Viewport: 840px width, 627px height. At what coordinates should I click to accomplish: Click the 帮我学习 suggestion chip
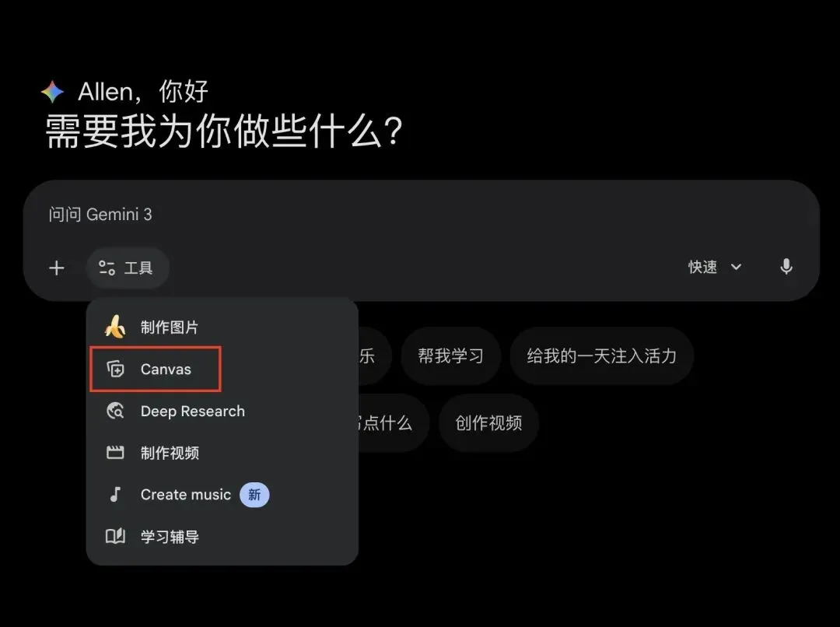click(450, 356)
